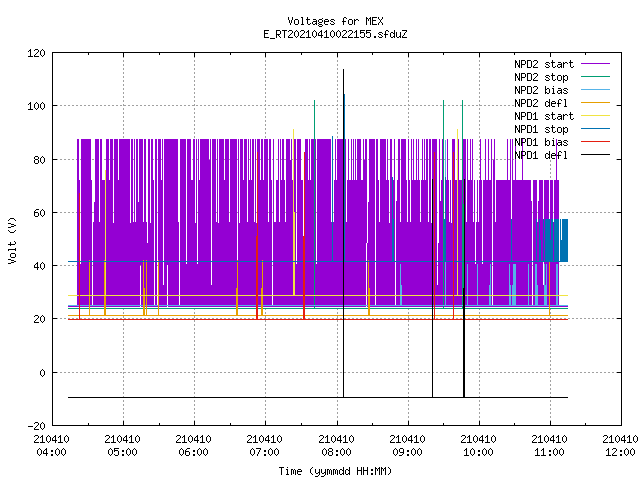Click the black line sample for NPD1 defl

tap(595, 155)
